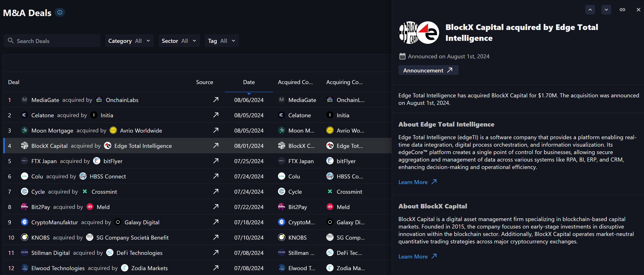The image size is (644, 275).
Task: Click the Source column header
Action: pos(204,82)
